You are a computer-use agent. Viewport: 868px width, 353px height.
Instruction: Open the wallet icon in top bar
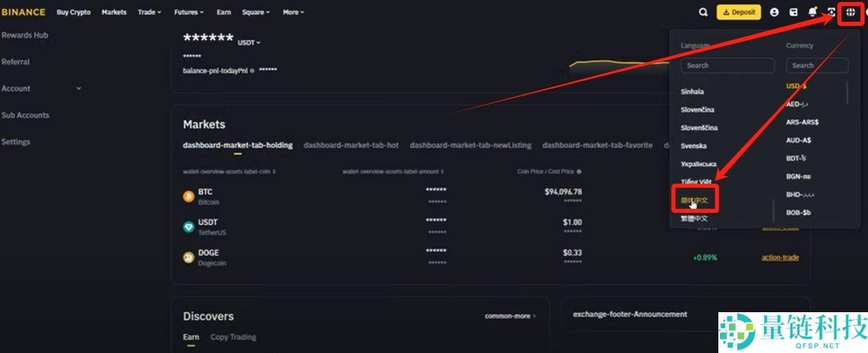793,12
